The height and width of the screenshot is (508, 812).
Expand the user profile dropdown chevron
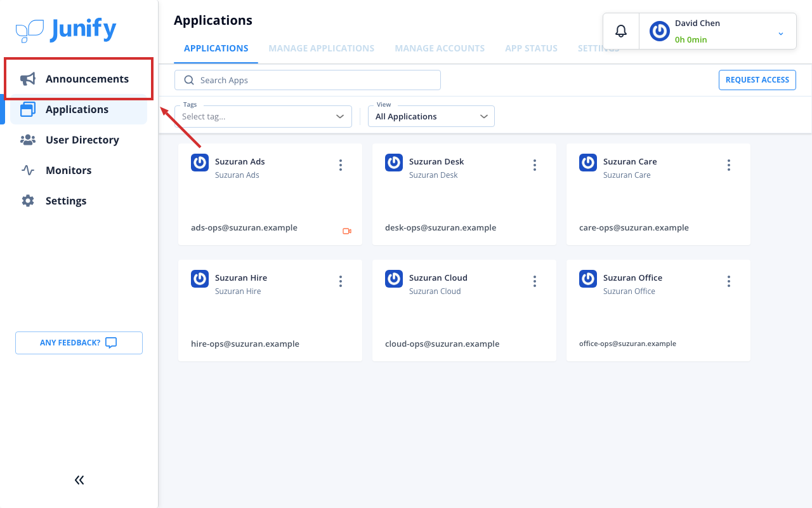pos(781,34)
